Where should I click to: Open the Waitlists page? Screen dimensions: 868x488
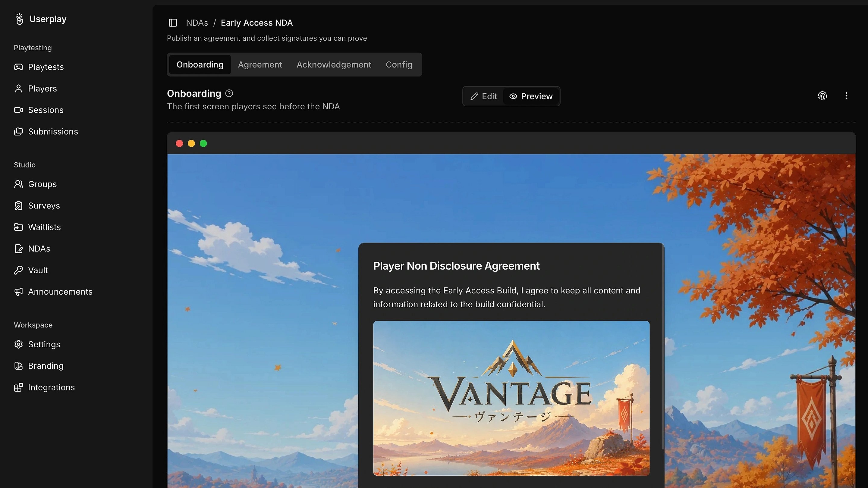pyautogui.click(x=45, y=227)
